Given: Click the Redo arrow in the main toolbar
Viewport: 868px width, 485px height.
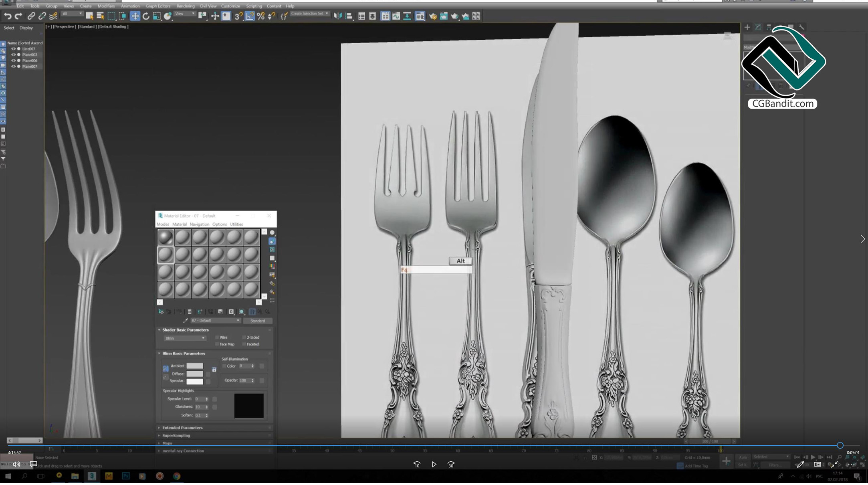Looking at the screenshot, I should tap(18, 16).
